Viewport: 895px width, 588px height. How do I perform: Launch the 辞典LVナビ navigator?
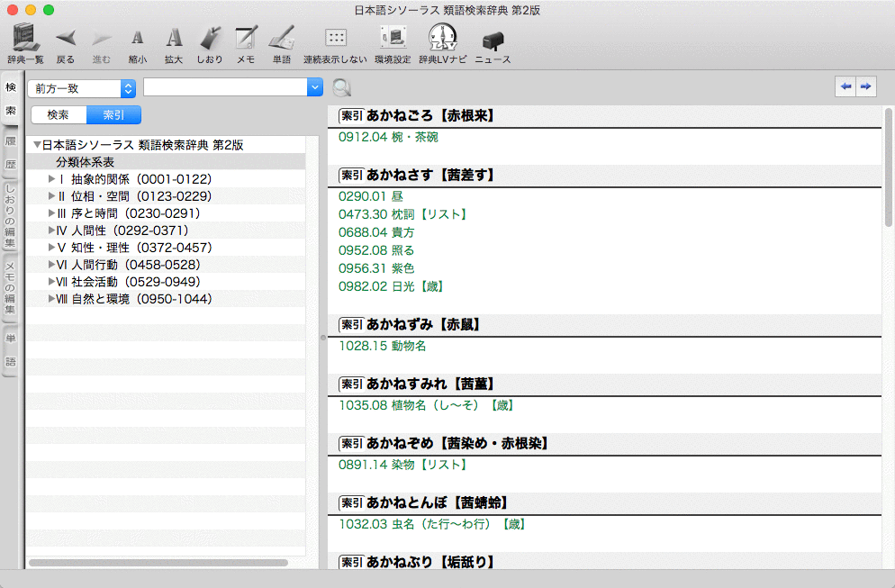(x=443, y=43)
